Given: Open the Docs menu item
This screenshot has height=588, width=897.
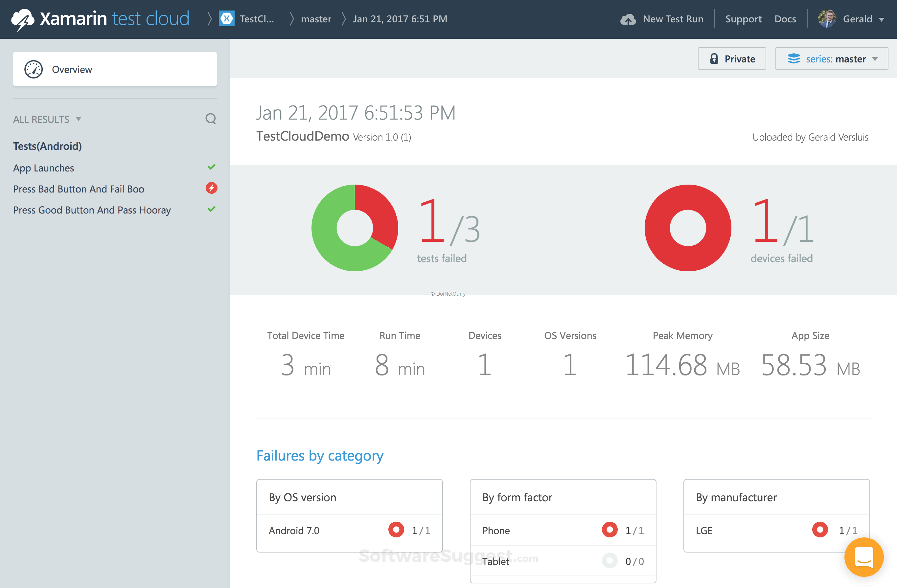Looking at the screenshot, I should pyautogui.click(x=785, y=18).
